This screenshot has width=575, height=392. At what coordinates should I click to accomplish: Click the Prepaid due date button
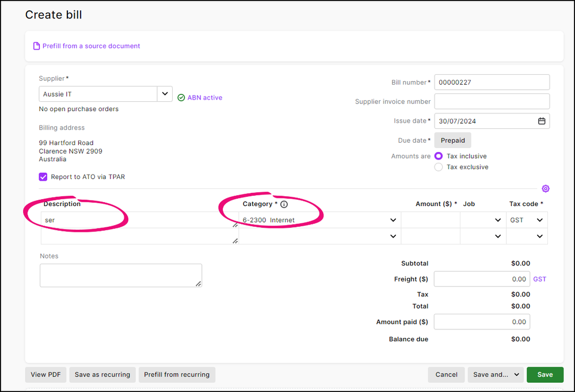pyautogui.click(x=452, y=140)
